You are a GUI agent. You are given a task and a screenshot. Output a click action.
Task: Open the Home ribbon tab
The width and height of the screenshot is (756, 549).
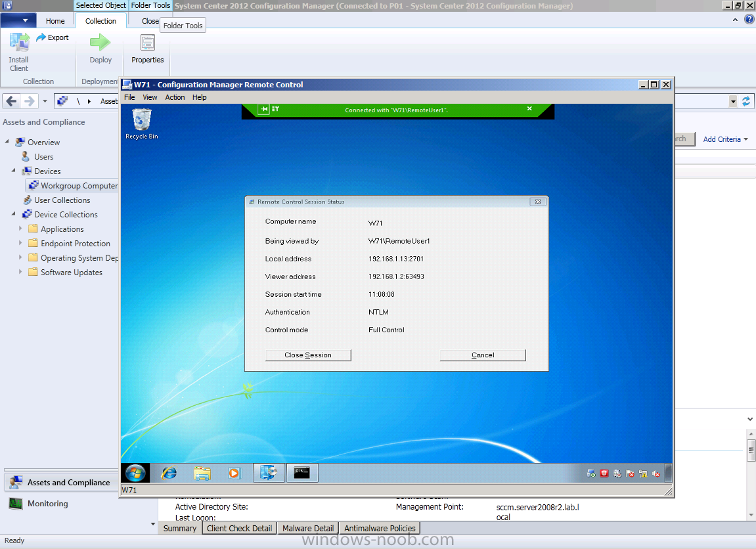[55, 21]
